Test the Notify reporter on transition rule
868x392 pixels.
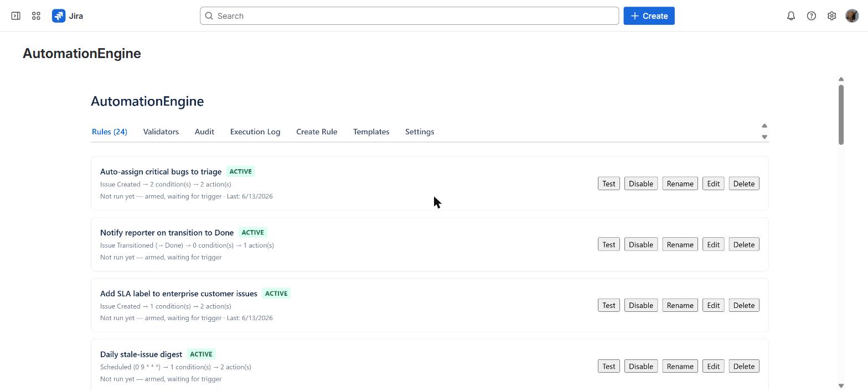click(609, 244)
